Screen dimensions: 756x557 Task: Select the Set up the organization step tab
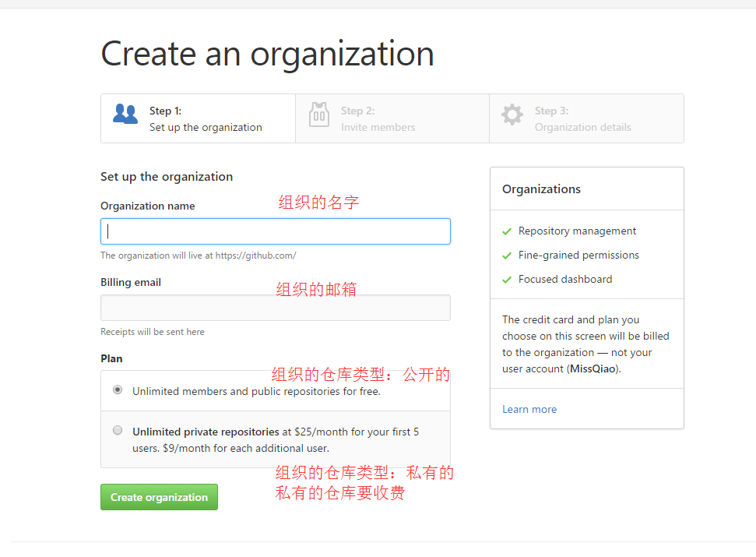point(206,119)
